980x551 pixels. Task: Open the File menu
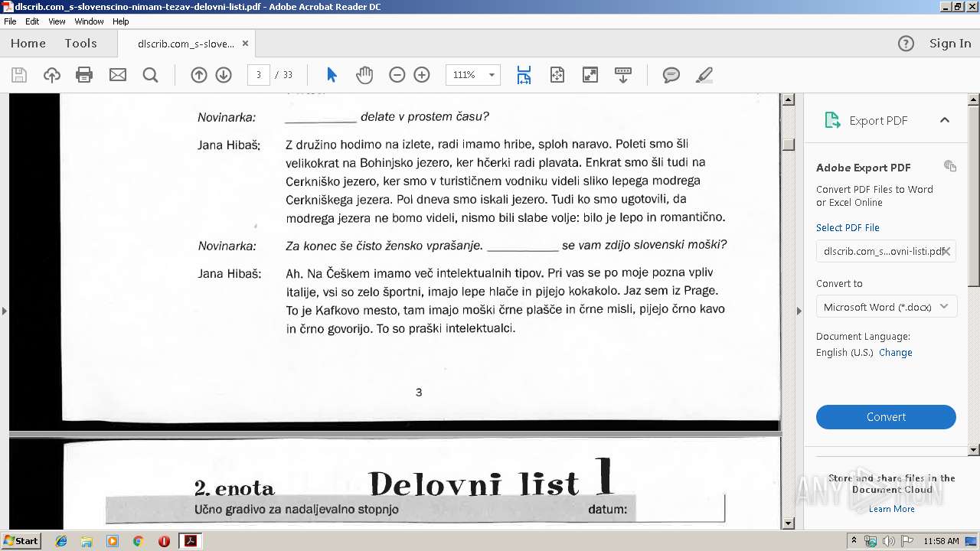pyautogui.click(x=10, y=21)
